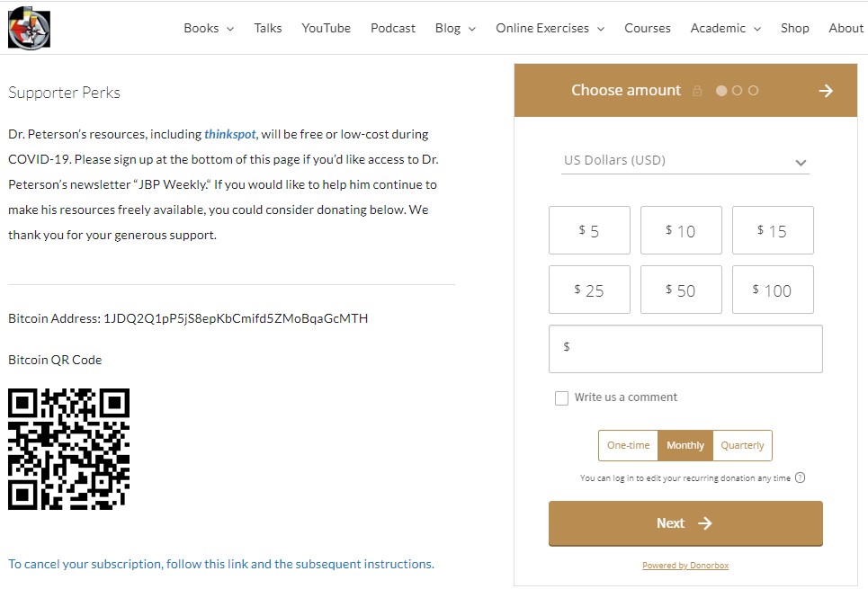This screenshot has height=589, width=868.
Task: Click the filled step indicator dot
Action: pos(720,90)
